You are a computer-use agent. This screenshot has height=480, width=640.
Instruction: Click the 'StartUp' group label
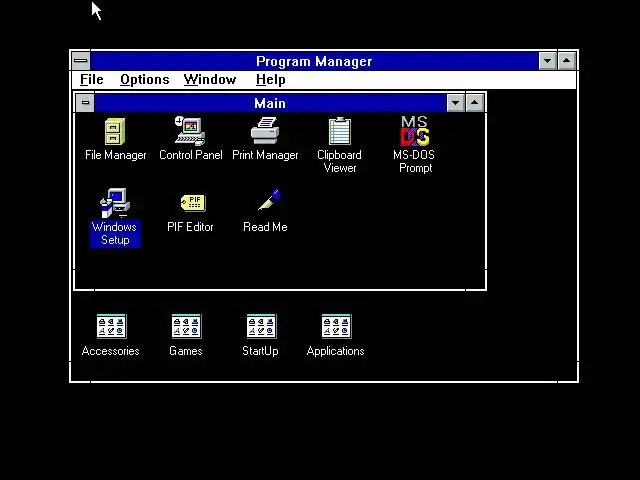[x=260, y=351]
